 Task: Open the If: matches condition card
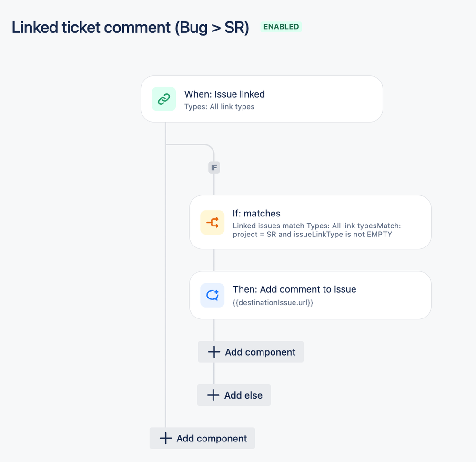click(x=310, y=222)
